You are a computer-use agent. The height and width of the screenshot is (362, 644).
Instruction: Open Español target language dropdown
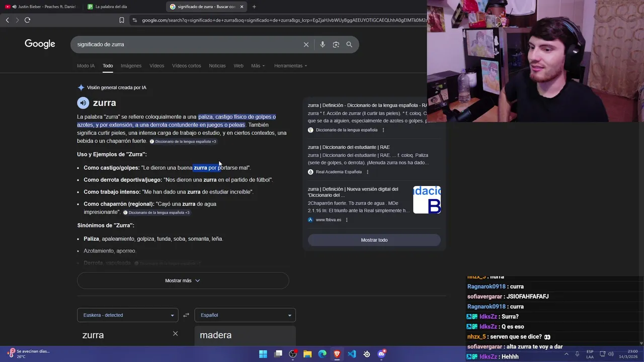coord(245,315)
